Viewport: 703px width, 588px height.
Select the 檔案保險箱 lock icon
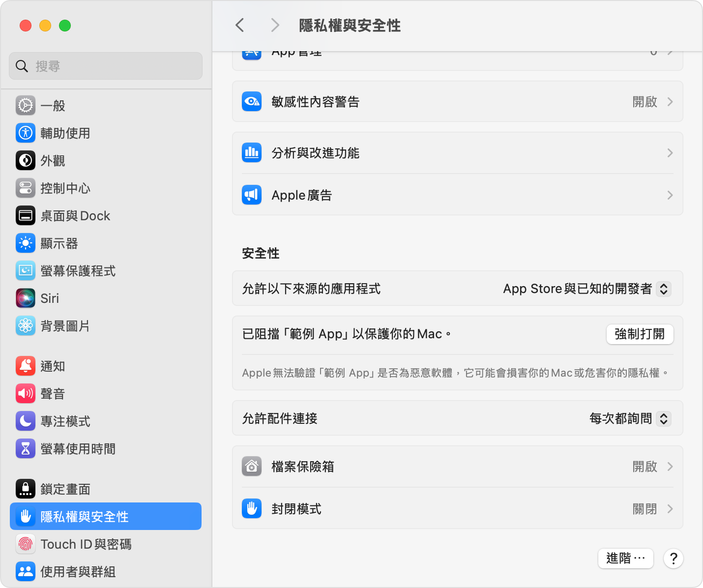pos(251,466)
